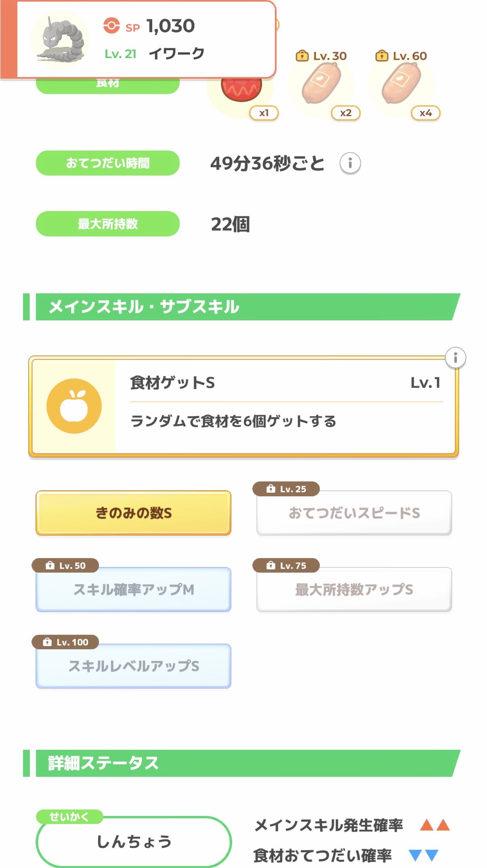Tap the Pokéball SP icon
Viewport: 487px width, 868px height.
tap(111, 26)
